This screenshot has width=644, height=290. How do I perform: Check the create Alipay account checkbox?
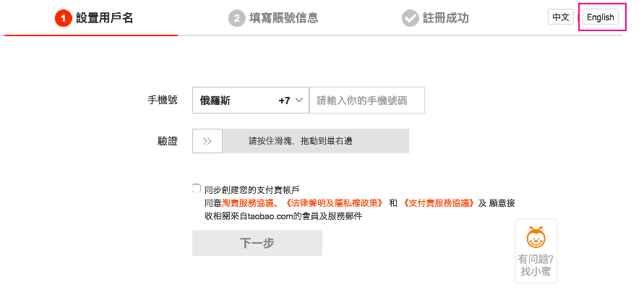(197, 188)
